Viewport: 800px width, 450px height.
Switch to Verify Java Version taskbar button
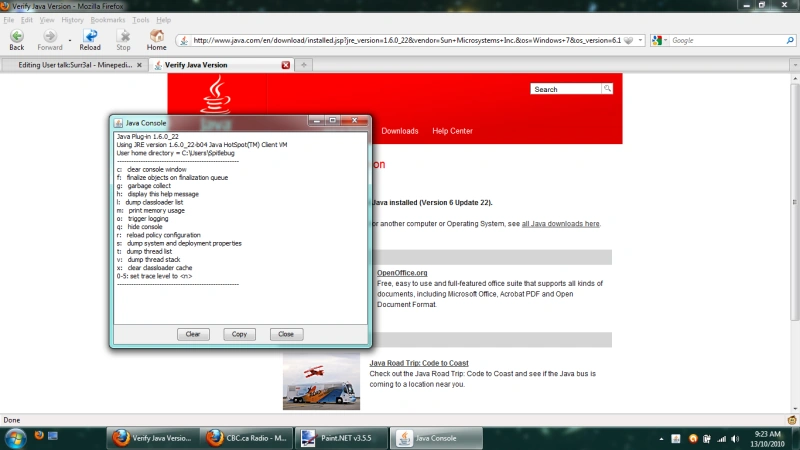tap(153, 438)
